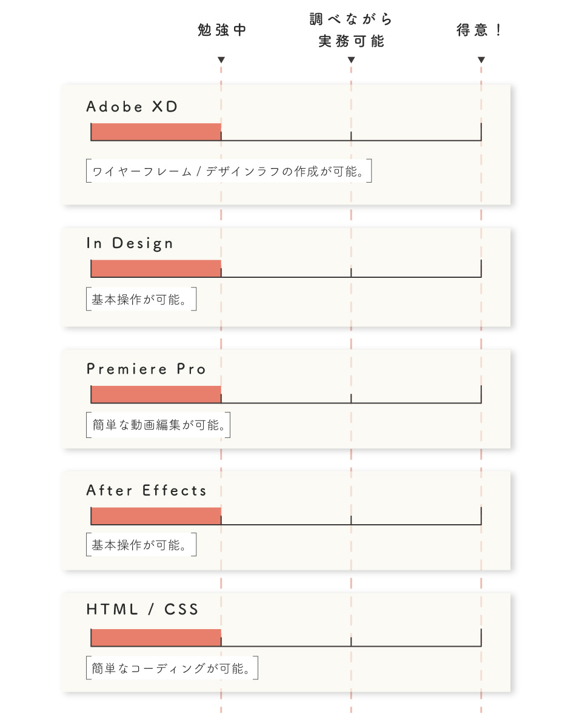Image resolution: width=582 pixels, height=728 pixels.
Task: Click the red Premiere Pro skill bar
Action: click(156, 394)
